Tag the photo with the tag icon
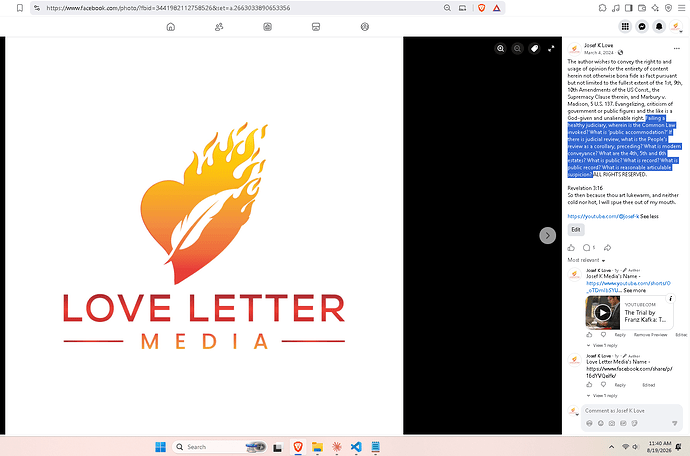 534,48
